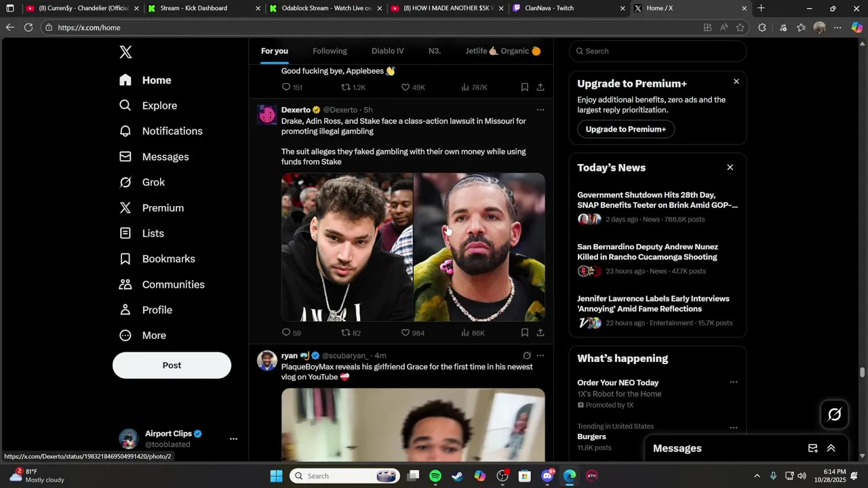Click Grok explain icon on ryan's post
868x488 pixels.
pos(527,355)
